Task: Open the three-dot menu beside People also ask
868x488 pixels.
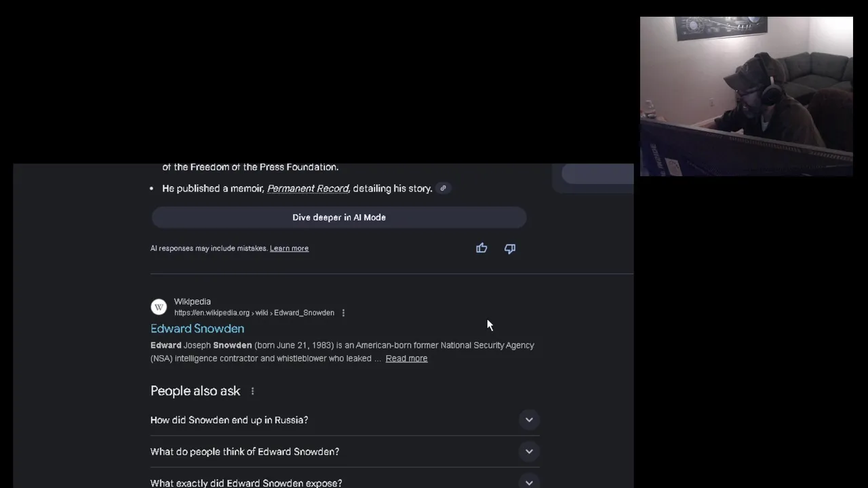Action: click(252, 391)
